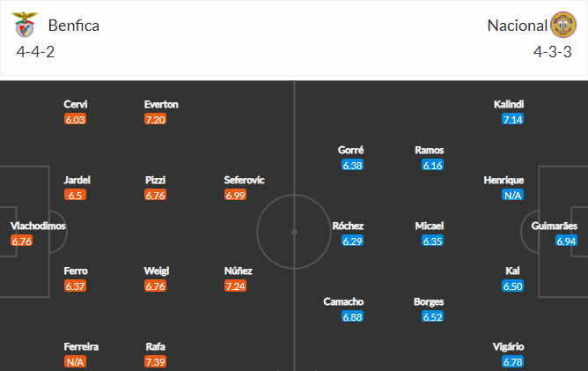Select player Everton in Benfica lineup

[x=161, y=104]
